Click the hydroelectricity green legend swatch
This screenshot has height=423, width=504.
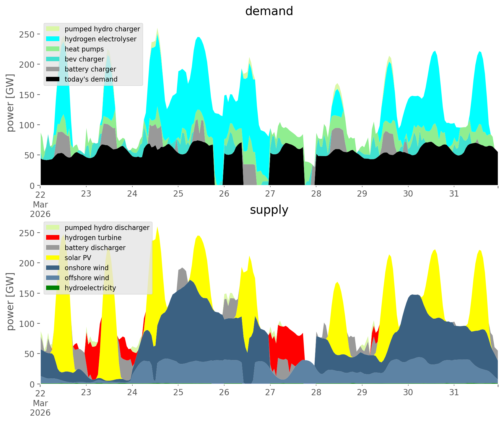coord(53,288)
